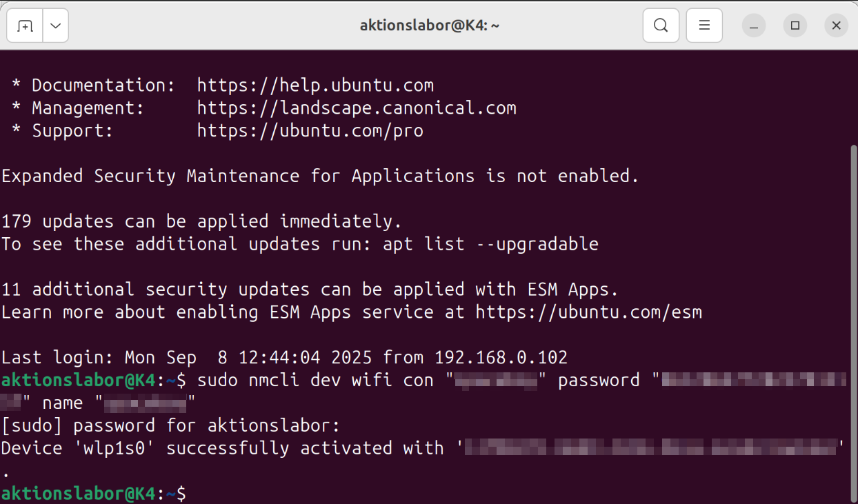Screen dimensions: 858x504
Task: Click the IP address 192.168.0.102
Action: point(501,358)
